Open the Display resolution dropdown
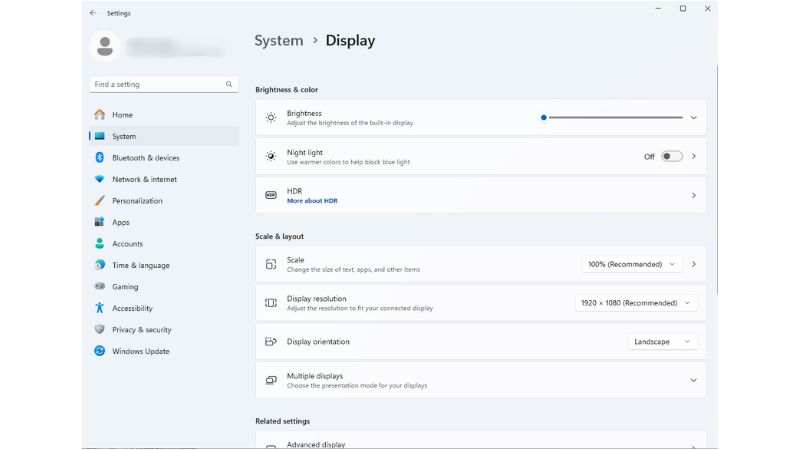800x450 pixels. pyautogui.click(x=635, y=303)
